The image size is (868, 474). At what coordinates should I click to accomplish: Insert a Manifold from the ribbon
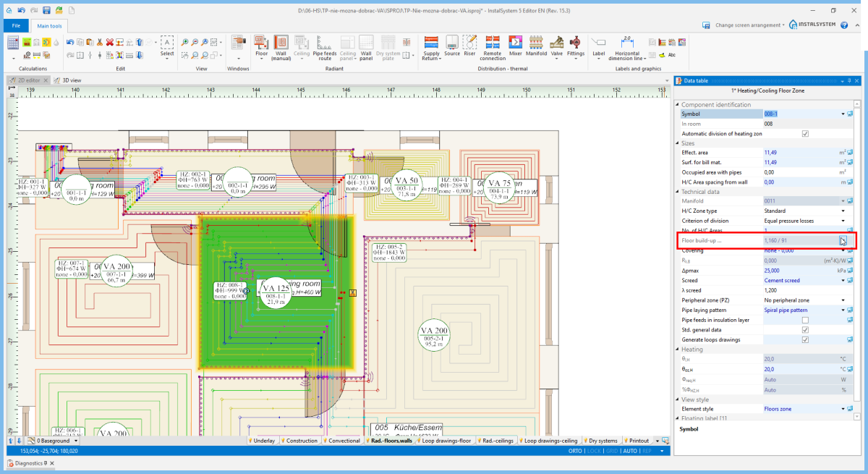(x=536, y=43)
